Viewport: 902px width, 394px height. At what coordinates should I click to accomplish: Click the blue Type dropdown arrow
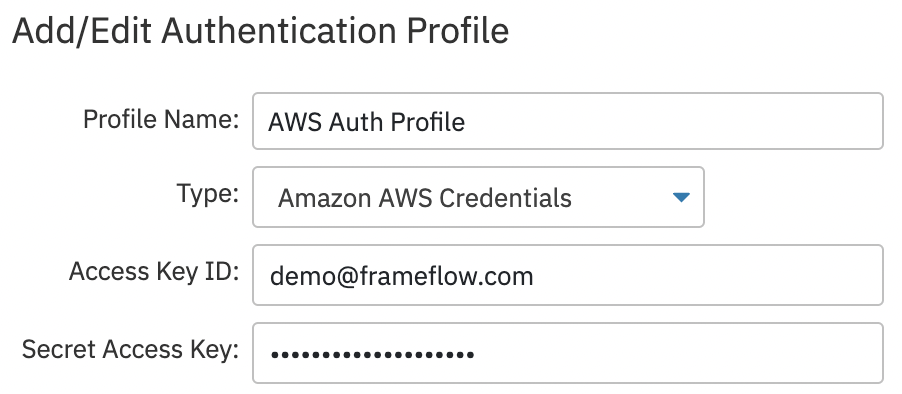click(x=681, y=197)
